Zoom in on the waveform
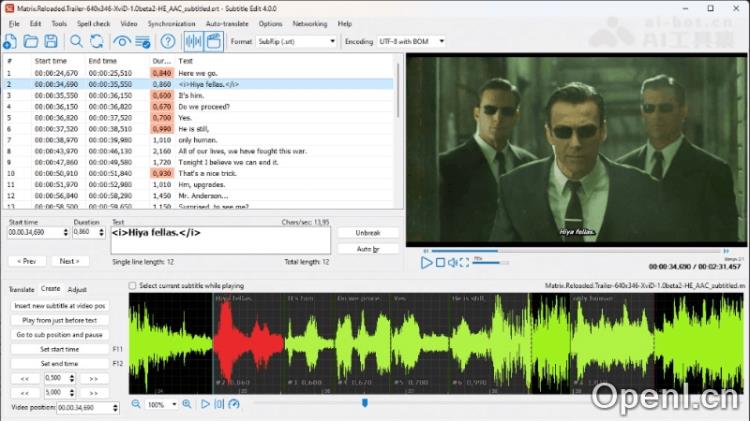This screenshot has height=421, width=750. (186, 404)
